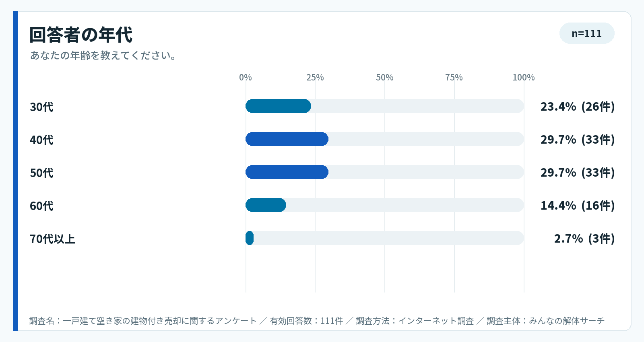This screenshot has height=342, width=644.
Task: Click the 70代以上 row label
Action: [x=52, y=239]
